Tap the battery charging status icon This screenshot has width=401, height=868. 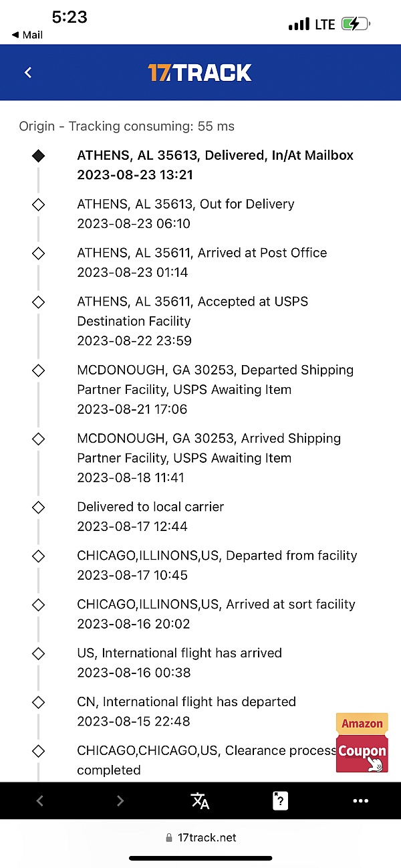click(x=353, y=25)
